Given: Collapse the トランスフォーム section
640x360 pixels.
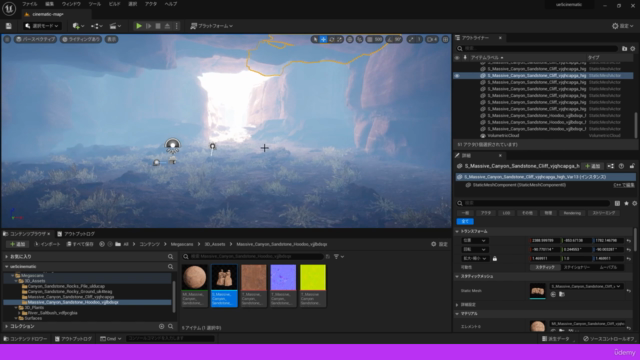Looking at the screenshot, I should coord(457,231).
